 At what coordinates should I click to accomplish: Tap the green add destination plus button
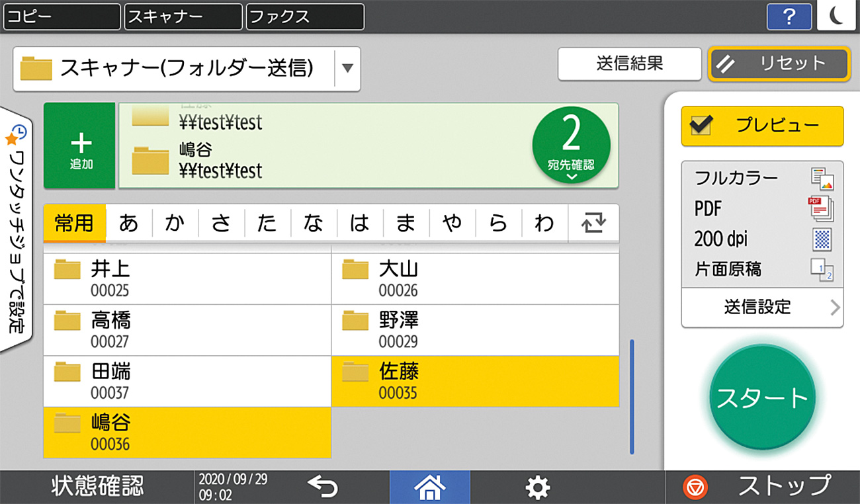tap(80, 146)
